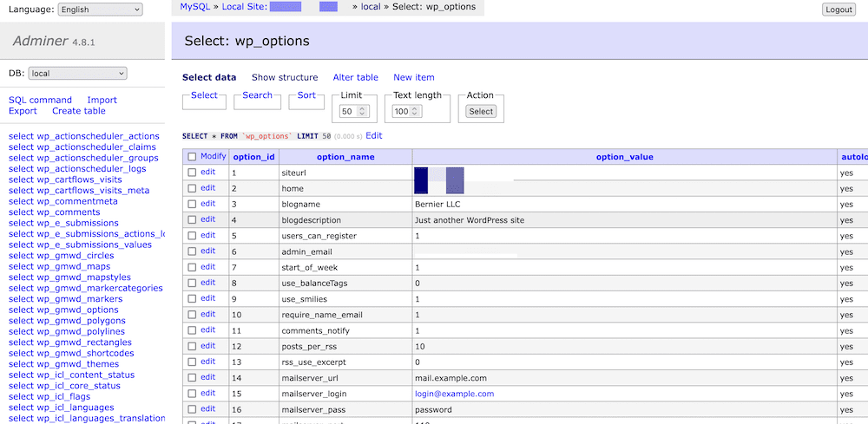Switch to Show structure
The height and width of the screenshot is (424, 868).
[x=285, y=77]
